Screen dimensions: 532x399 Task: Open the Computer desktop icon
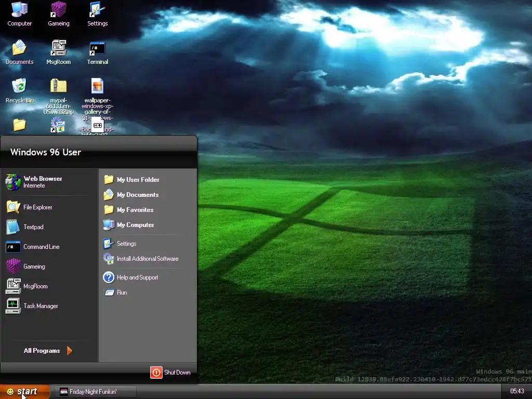pos(19,14)
